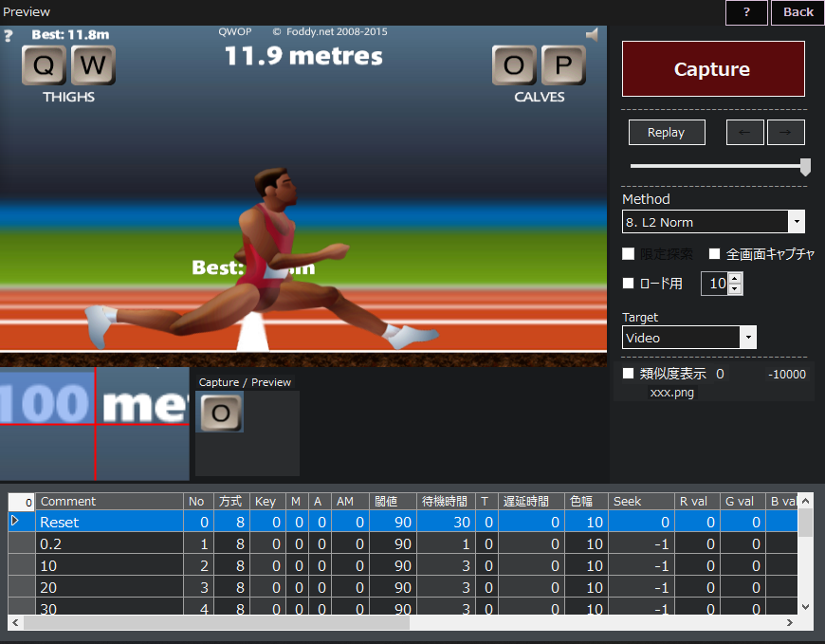Image resolution: width=825 pixels, height=644 pixels.
Task: Click the O calf key in QWOP
Action: point(514,65)
